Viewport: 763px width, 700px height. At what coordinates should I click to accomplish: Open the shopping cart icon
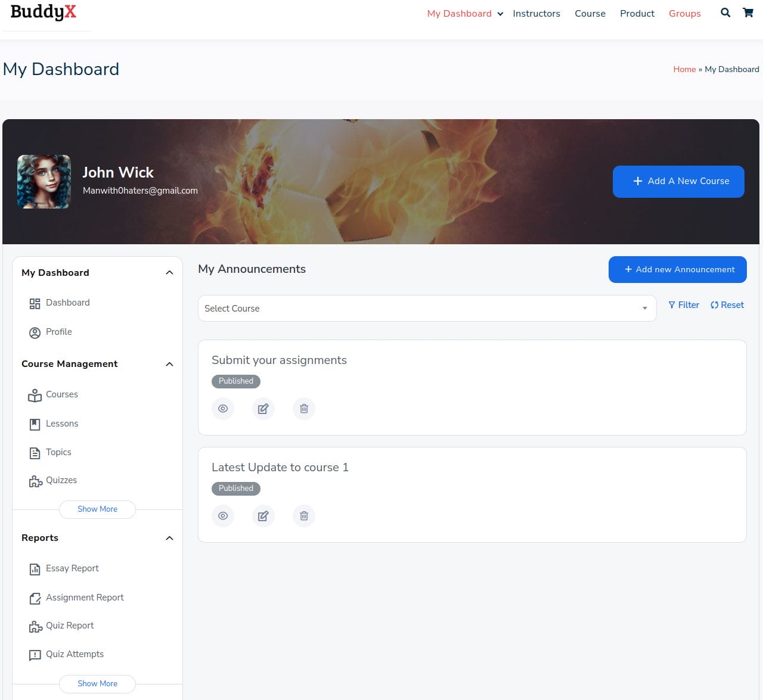(748, 13)
